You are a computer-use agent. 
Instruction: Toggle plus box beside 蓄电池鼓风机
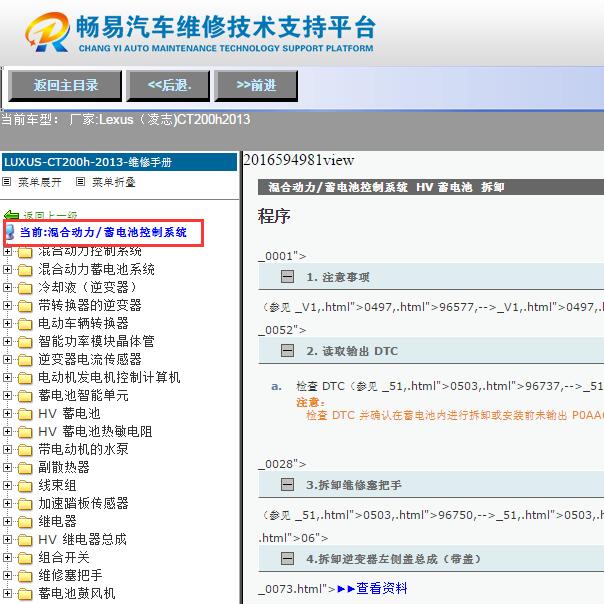tap(7, 593)
